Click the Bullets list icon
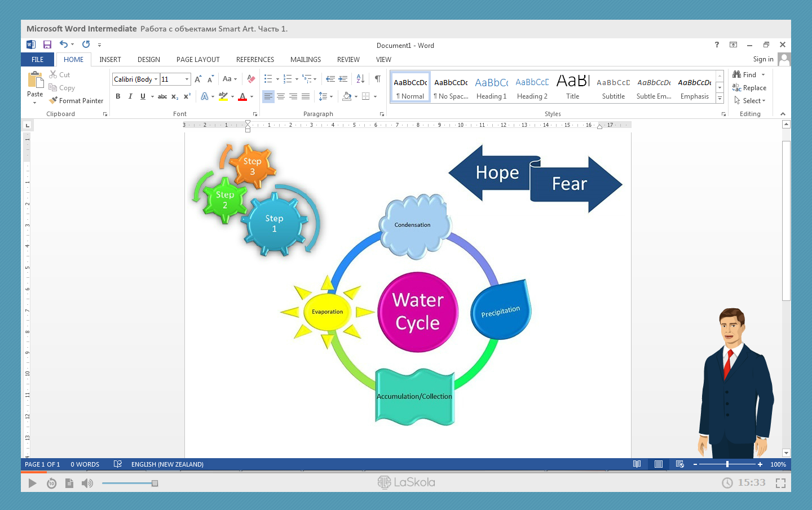Image resolution: width=812 pixels, height=510 pixels. pyautogui.click(x=268, y=79)
